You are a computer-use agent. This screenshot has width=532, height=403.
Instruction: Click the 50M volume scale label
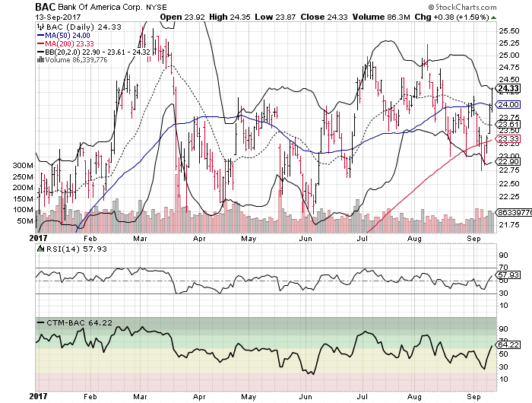click(25, 221)
